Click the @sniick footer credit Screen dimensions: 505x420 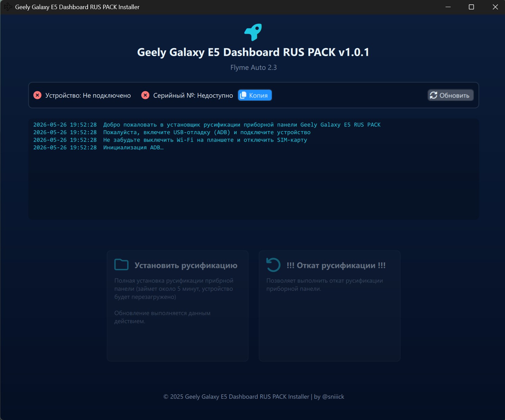coord(333,397)
